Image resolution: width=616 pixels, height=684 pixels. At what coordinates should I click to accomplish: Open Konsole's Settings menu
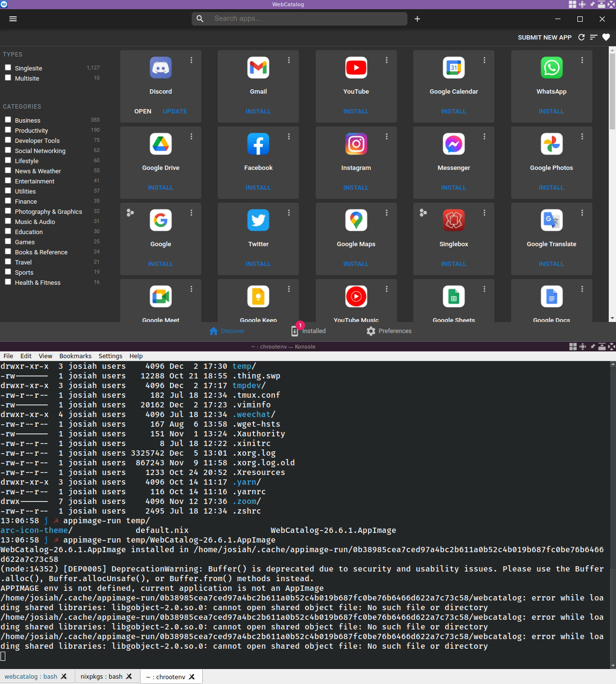[x=110, y=356]
